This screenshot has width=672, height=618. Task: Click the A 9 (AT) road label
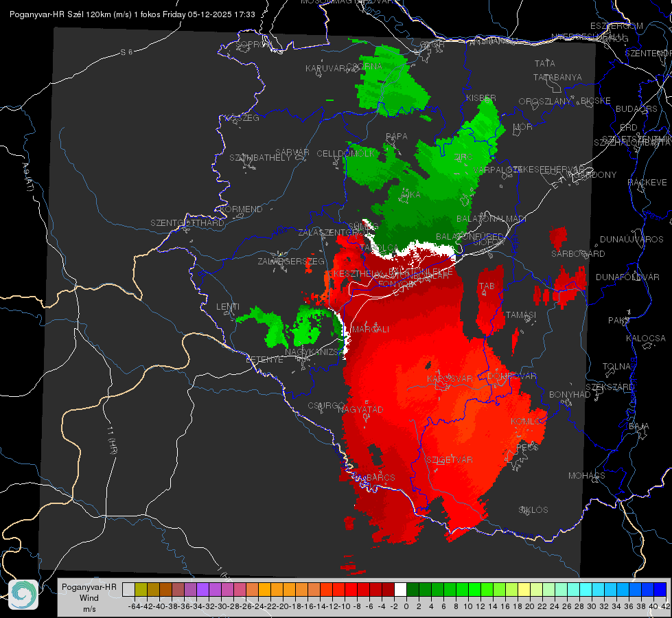click(27, 177)
